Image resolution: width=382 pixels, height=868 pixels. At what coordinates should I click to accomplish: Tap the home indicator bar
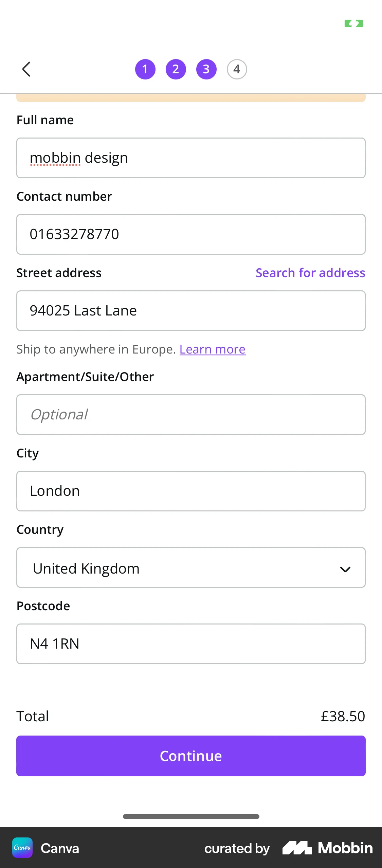point(191,816)
